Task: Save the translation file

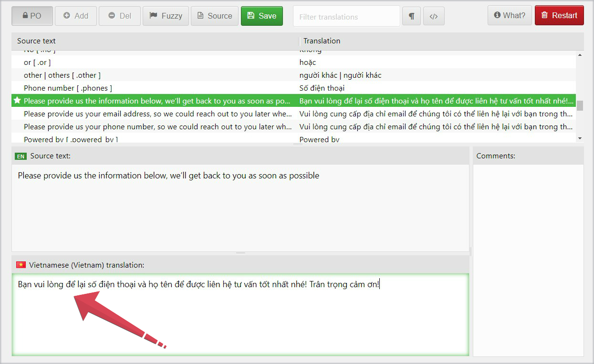Action: (x=261, y=16)
